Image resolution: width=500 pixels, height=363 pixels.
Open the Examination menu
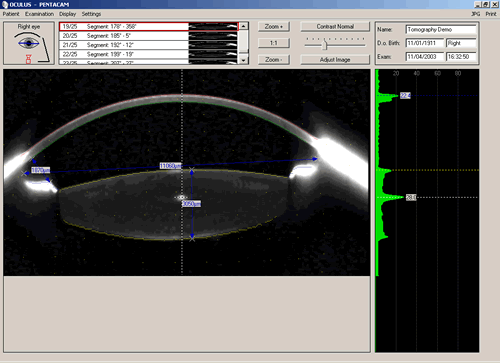pyautogui.click(x=39, y=14)
